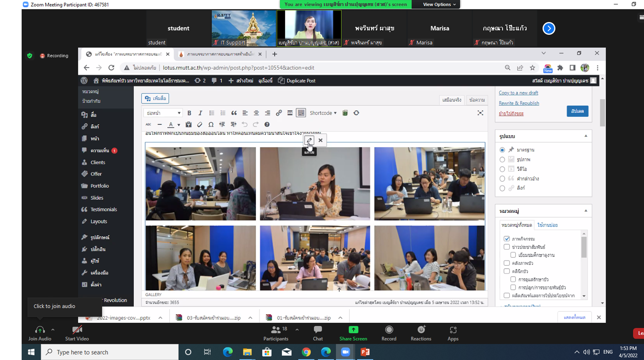644x360 pixels.
Task: Paste as text clipboard icon
Action: (x=189, y=125)
